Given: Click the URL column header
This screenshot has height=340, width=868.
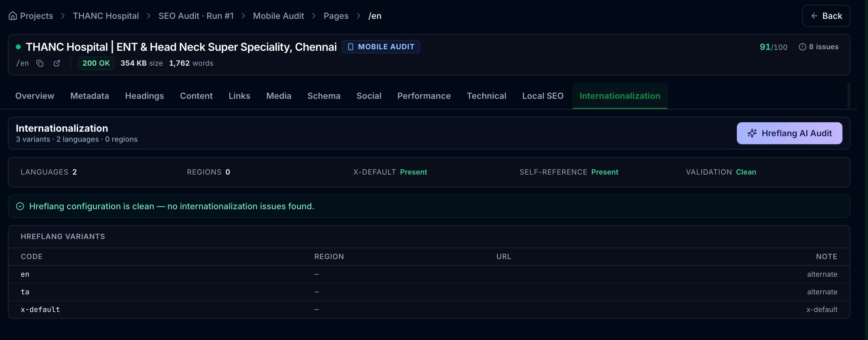Looking at the screenshot, I should pos(503,257).
